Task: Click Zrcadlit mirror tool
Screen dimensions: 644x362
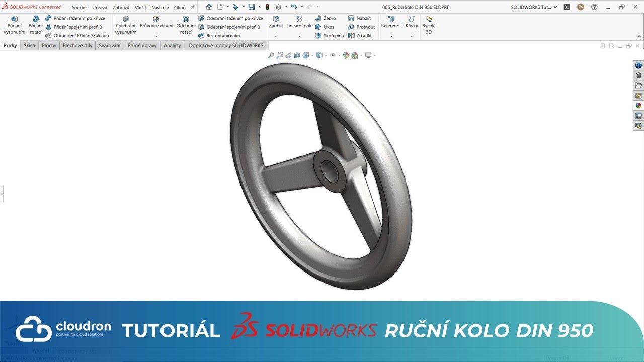Action: point(360,36)
